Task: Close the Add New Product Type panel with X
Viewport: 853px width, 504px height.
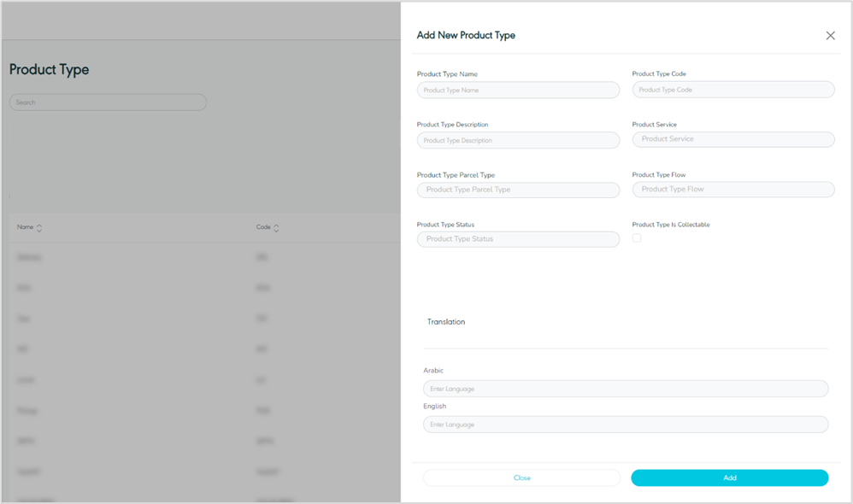Action: (x=830, y=36)
